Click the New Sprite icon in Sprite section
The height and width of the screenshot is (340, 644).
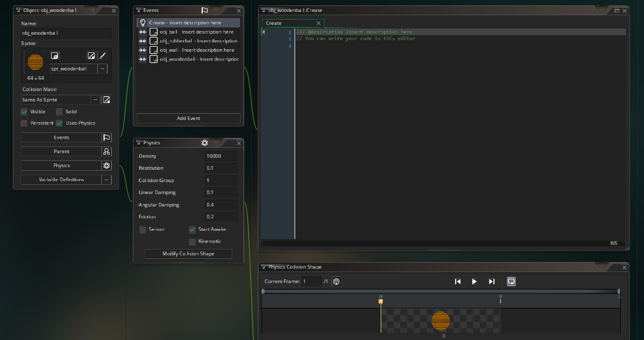(55, 55)
